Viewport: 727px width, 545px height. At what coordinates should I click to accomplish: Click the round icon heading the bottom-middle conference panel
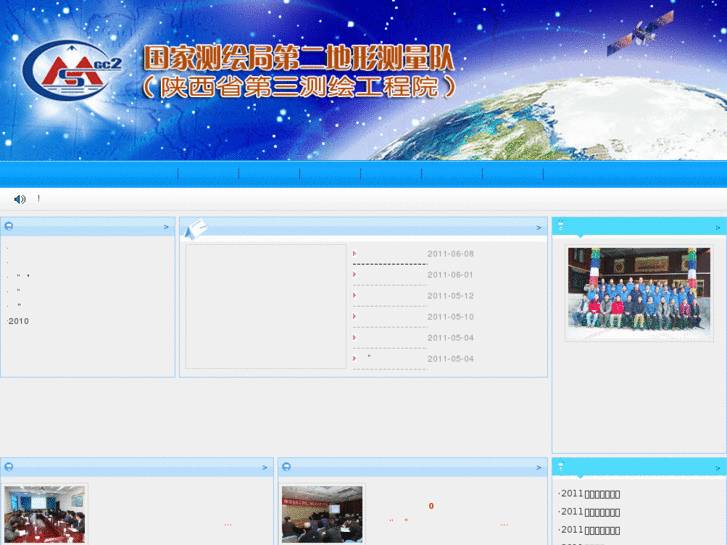[287, 467]
